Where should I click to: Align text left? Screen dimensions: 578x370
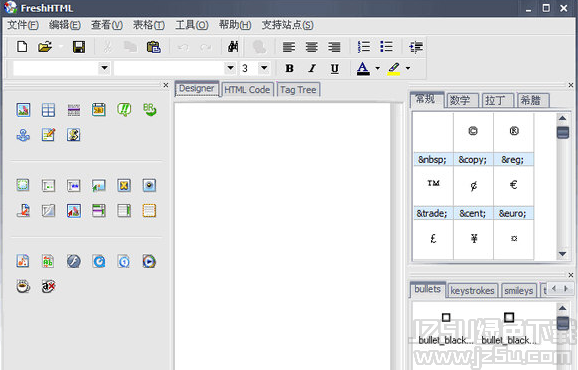(x=289, y=47)
